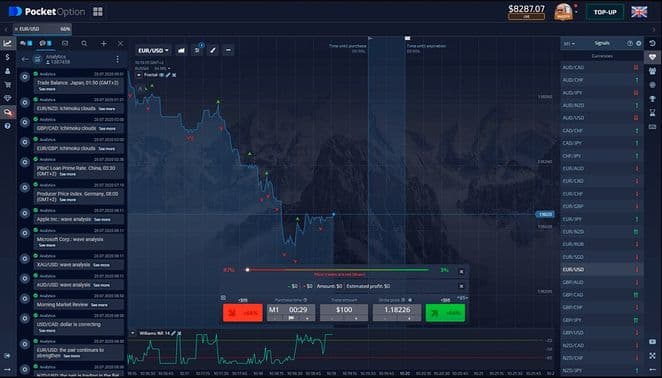Toggle Fractal indicator visibility eye icon

[162, 75]
